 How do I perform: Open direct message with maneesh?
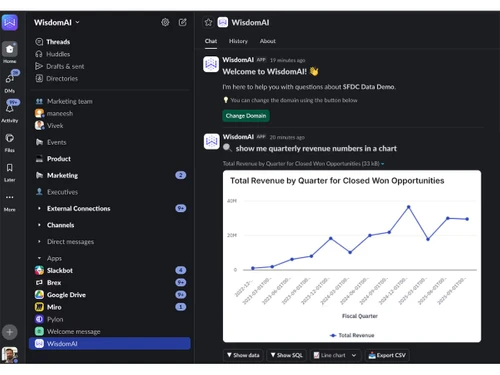(110, 114)
